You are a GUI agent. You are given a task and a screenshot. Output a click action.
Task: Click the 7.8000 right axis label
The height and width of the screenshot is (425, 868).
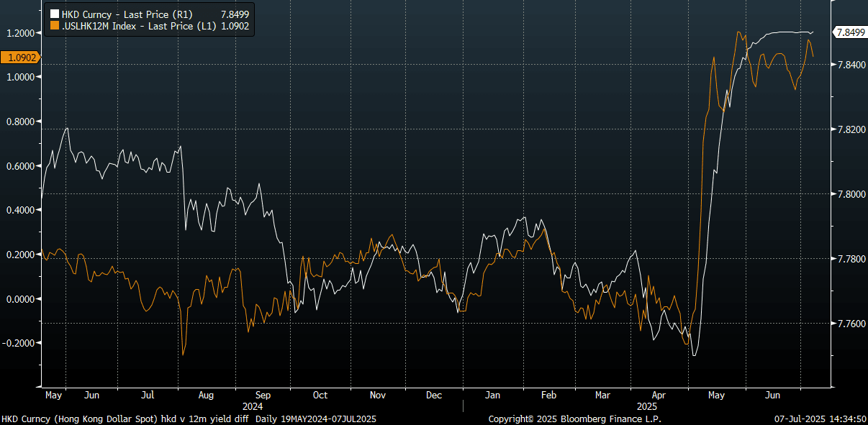point(850,194)
